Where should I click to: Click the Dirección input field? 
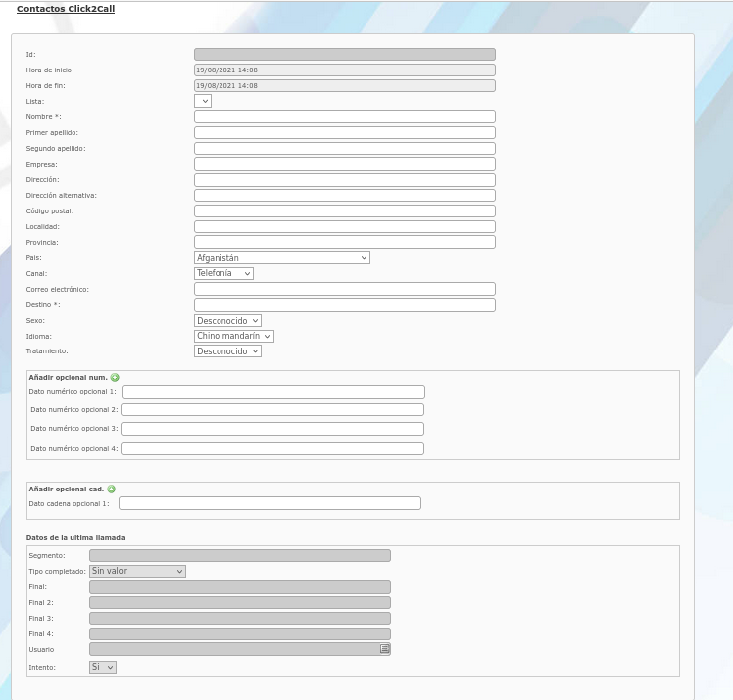(x=345, y=180)
